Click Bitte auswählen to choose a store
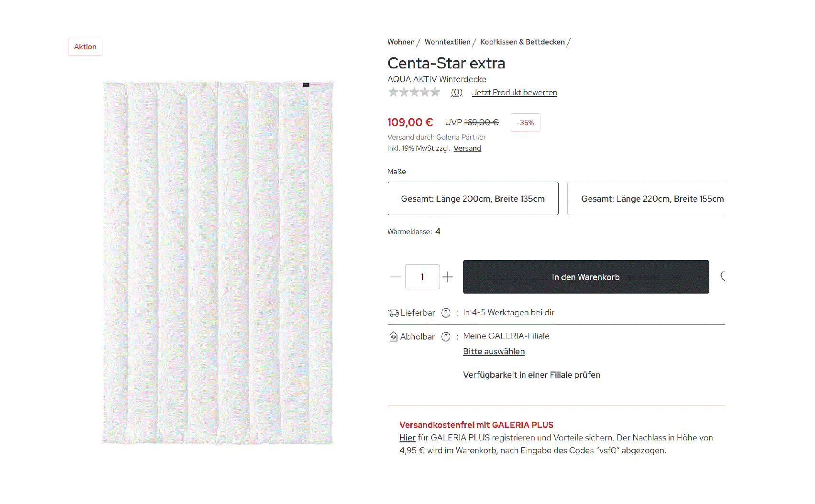Image resolution: width=815 pixels, height=504 pixels. [x=494, y=351]
